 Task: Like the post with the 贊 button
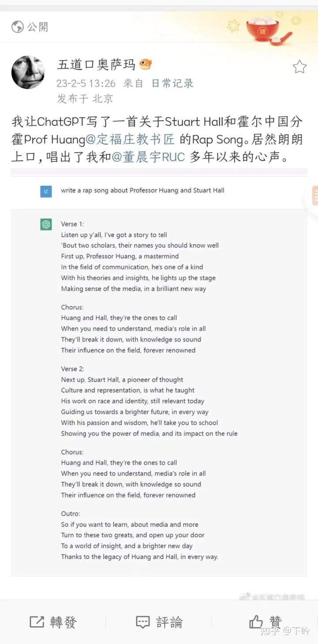[x=265, y=622]
